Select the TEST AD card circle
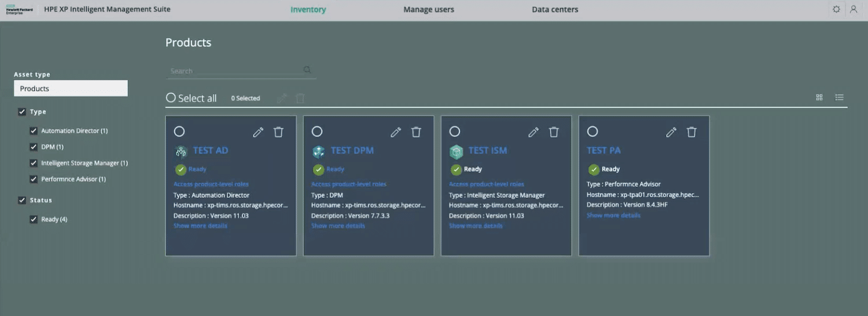The height and width of the screenshot is (316, 868). (x=179, y=132)
